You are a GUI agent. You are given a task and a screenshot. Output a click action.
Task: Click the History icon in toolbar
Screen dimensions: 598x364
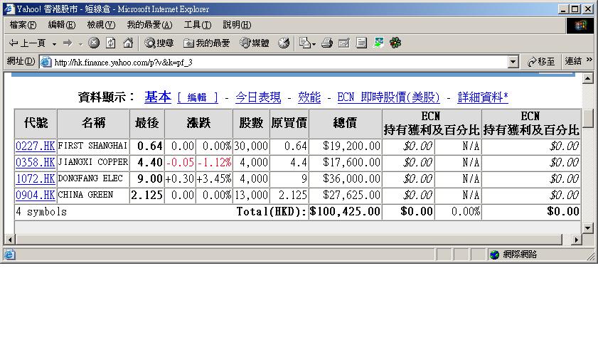tap(284, 43)
